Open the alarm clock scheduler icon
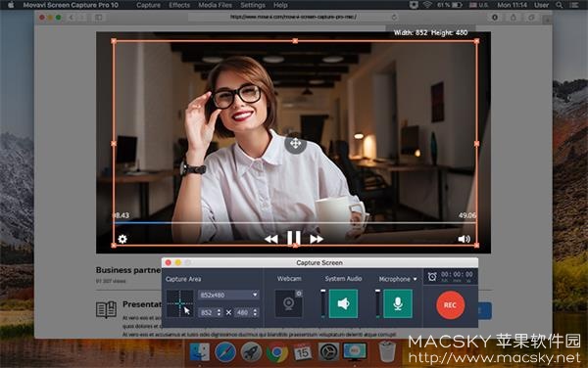The width and height of the screenshot is (588, 368). click(x=432, y=277)
